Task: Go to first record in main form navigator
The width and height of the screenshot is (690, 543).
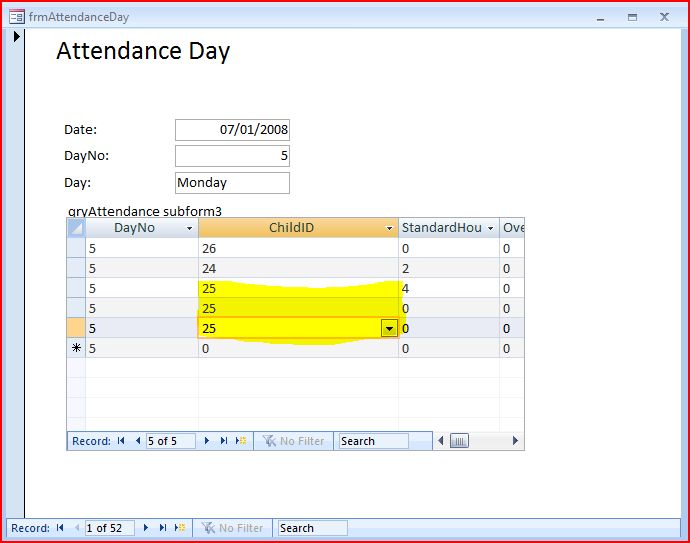Action: [60, 528]
